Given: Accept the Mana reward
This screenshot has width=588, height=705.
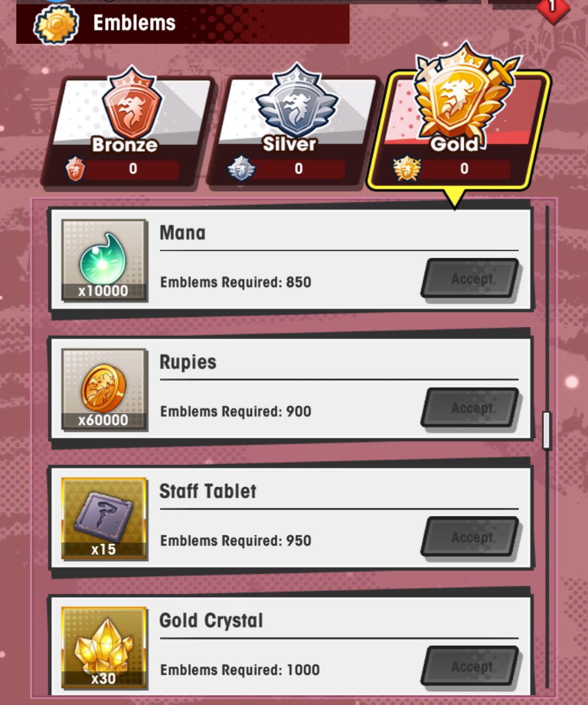Looking at the screenshot, I should coord(470,279).
